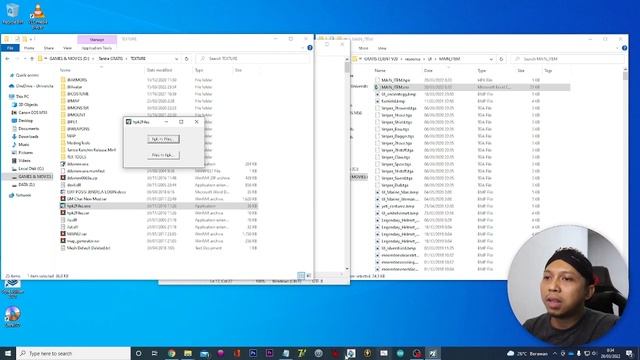The image size is (640, 360).
Task: Open the View tab in MAIN_ITEM window
Action: point(382,48)
